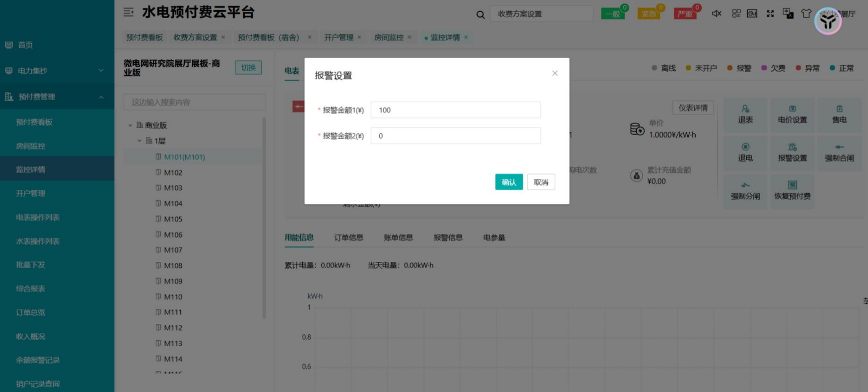This screenshot has width=868, height=392.
Task: Open the theme shirt icon
Action: (806, 13)
